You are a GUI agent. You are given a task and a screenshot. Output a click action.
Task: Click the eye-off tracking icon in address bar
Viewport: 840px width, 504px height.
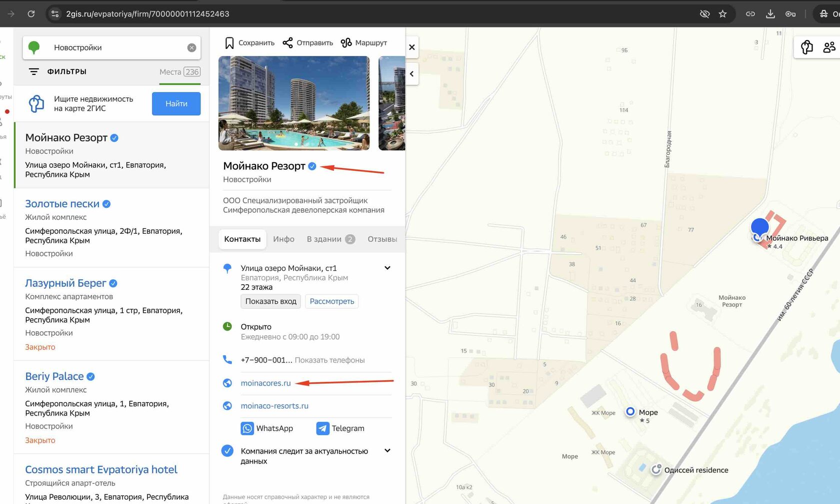tap(704, 14)
